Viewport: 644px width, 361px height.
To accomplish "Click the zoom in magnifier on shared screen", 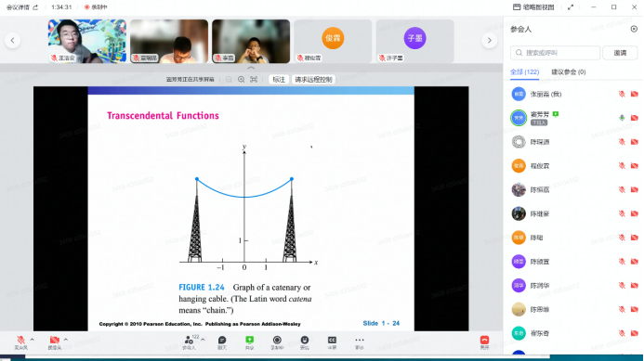I will (x=241, y=80).
